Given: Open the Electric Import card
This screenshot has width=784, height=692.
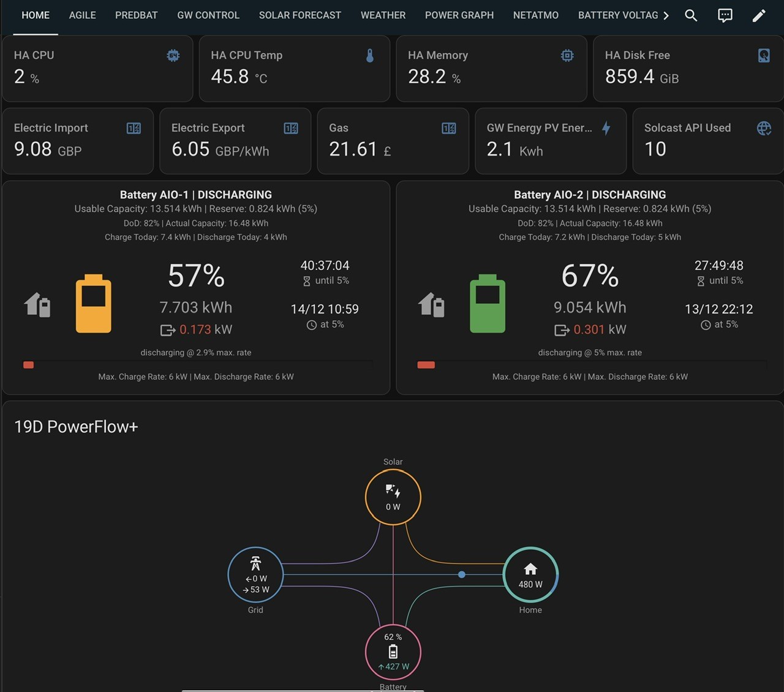Looking at the screenshot, I should pyautogui.click(x=78, y=141).
